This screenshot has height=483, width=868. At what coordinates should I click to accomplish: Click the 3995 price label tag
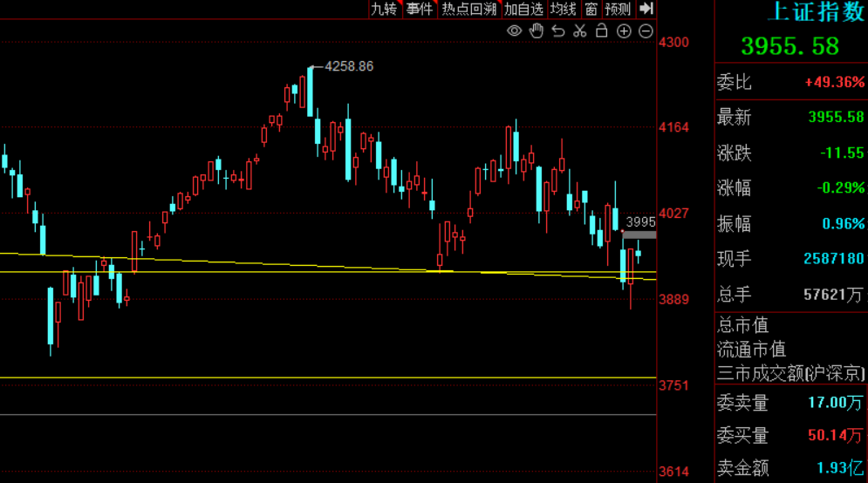click(x=640, y=222)
